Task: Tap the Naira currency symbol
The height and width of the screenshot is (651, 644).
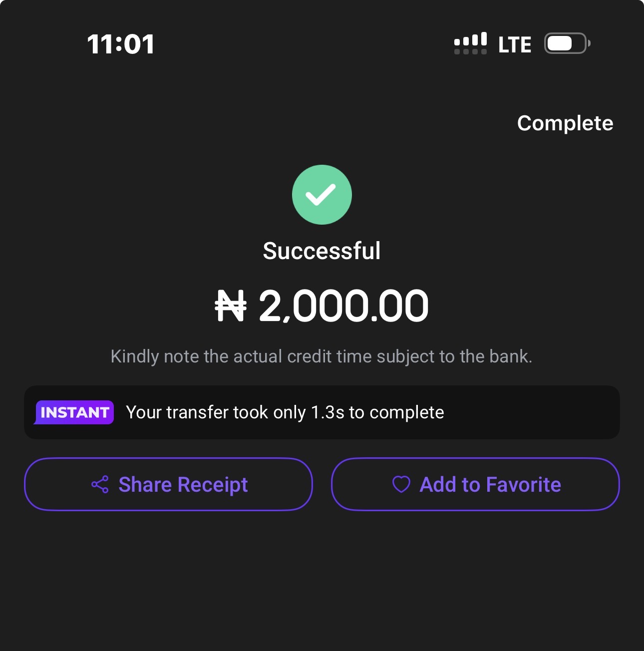Action: 231,306
